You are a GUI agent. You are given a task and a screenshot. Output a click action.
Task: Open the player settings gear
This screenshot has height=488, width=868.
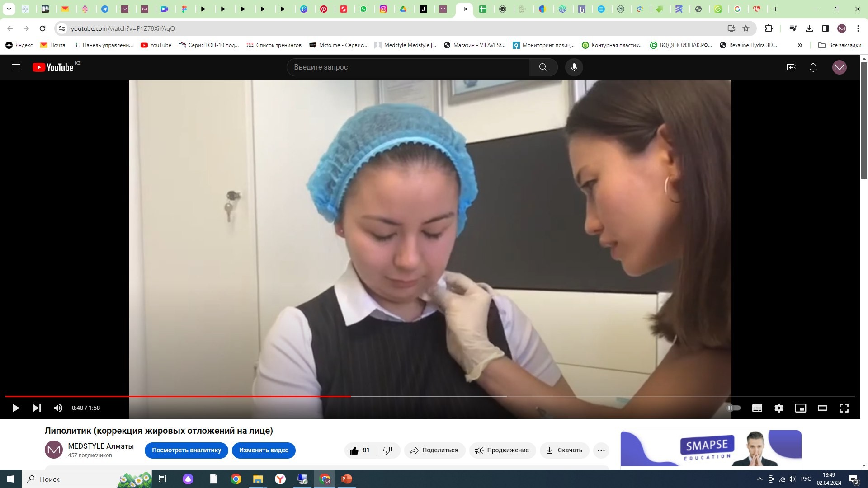(778, 408)
